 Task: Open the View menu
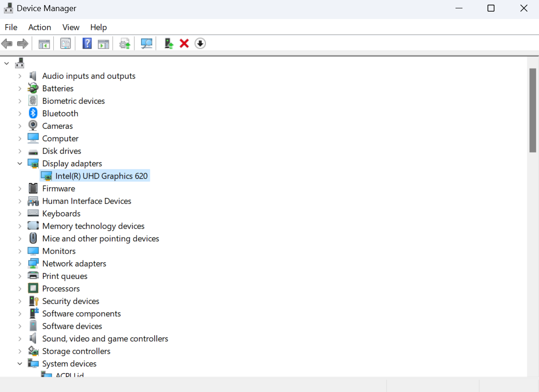tap(71, 27)
